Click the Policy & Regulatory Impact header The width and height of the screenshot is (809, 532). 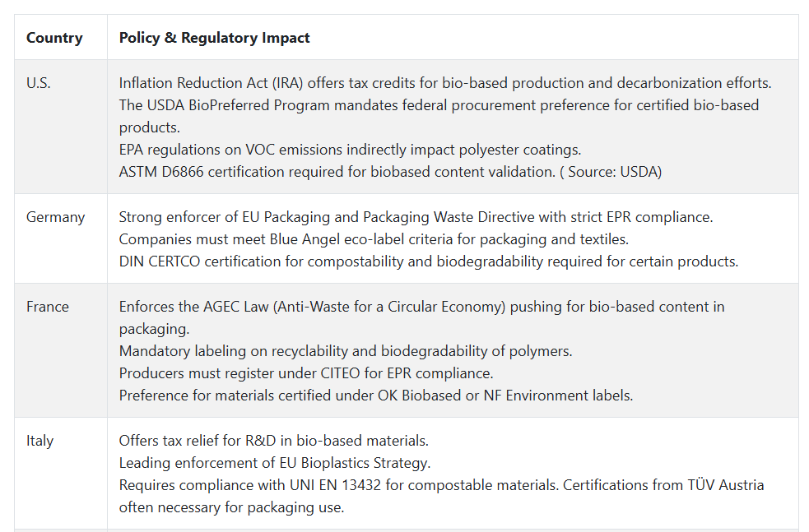[x=214, y=38]
